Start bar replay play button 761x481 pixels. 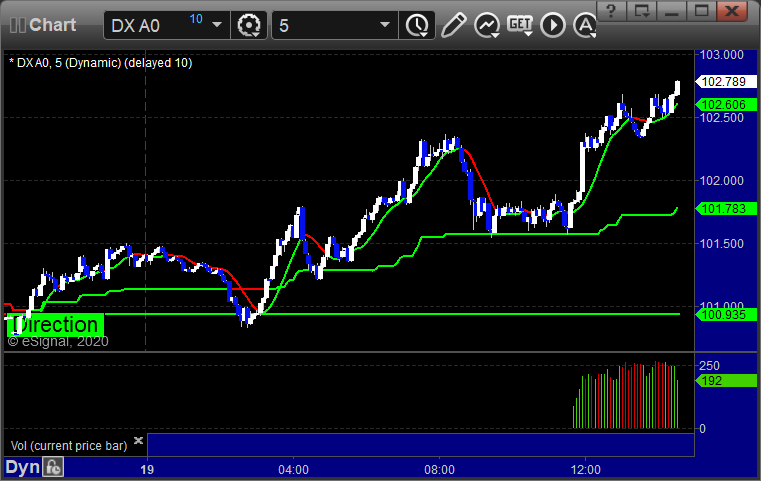pos(553,25)
